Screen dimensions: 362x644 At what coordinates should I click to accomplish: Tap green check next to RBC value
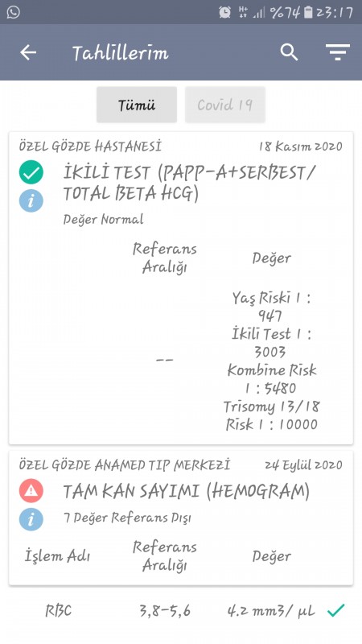(x=335, y=611)
